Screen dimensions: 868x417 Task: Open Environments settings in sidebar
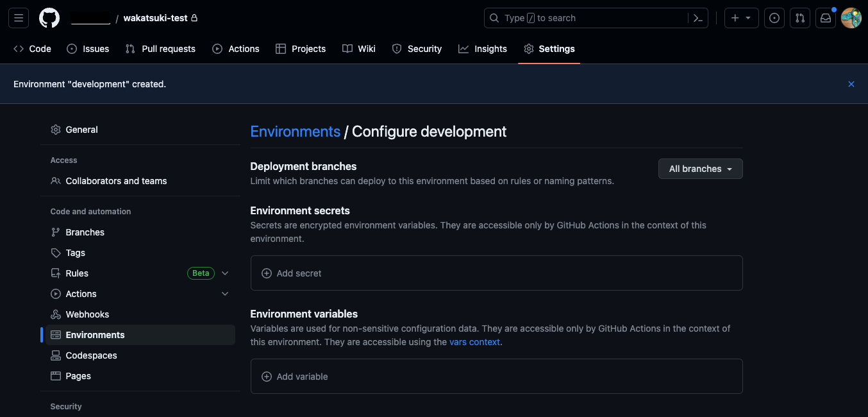(x=95, y=334)
